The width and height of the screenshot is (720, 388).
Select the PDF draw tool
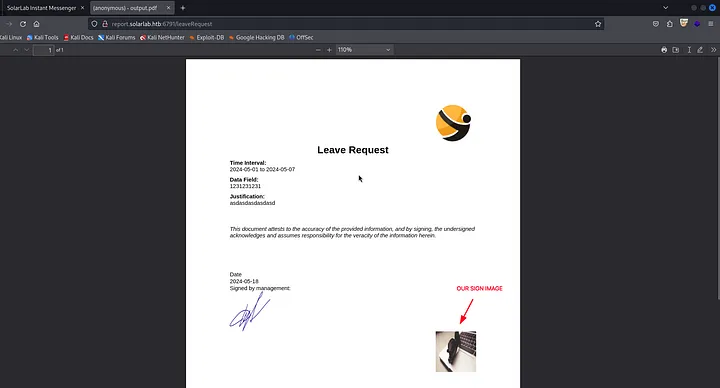coord(700,50)
